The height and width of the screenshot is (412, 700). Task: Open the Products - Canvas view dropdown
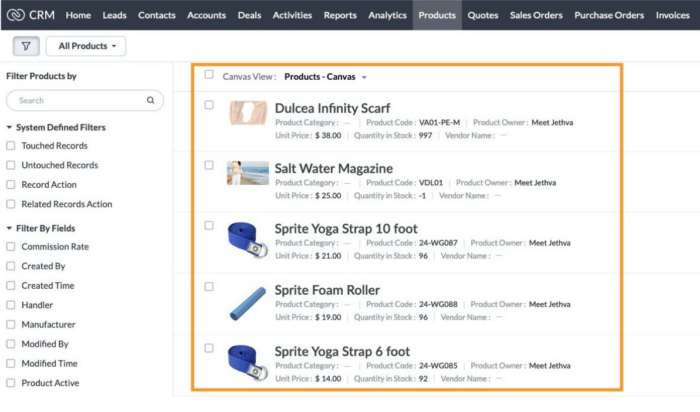pos(325,77)
